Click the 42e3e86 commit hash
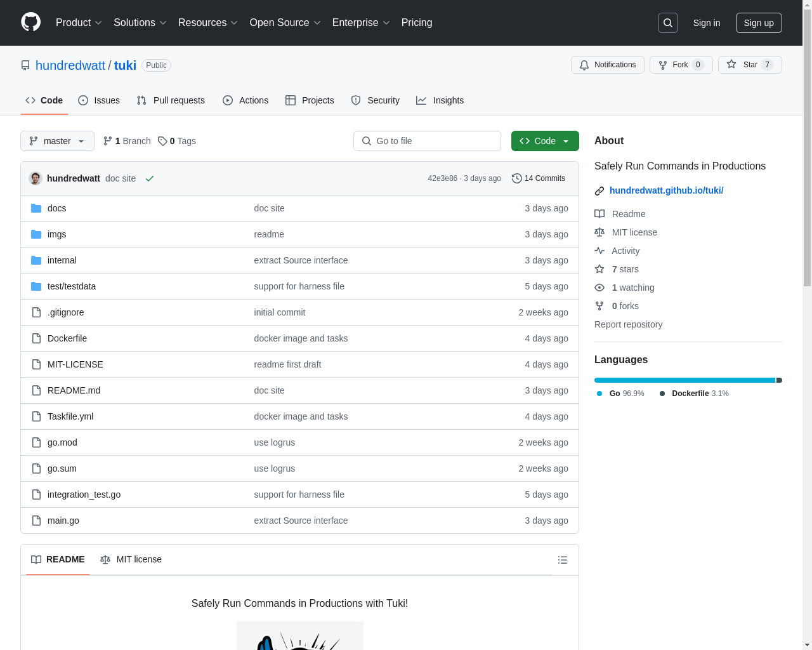Screen dimensions: 812x650 [442, 178]
